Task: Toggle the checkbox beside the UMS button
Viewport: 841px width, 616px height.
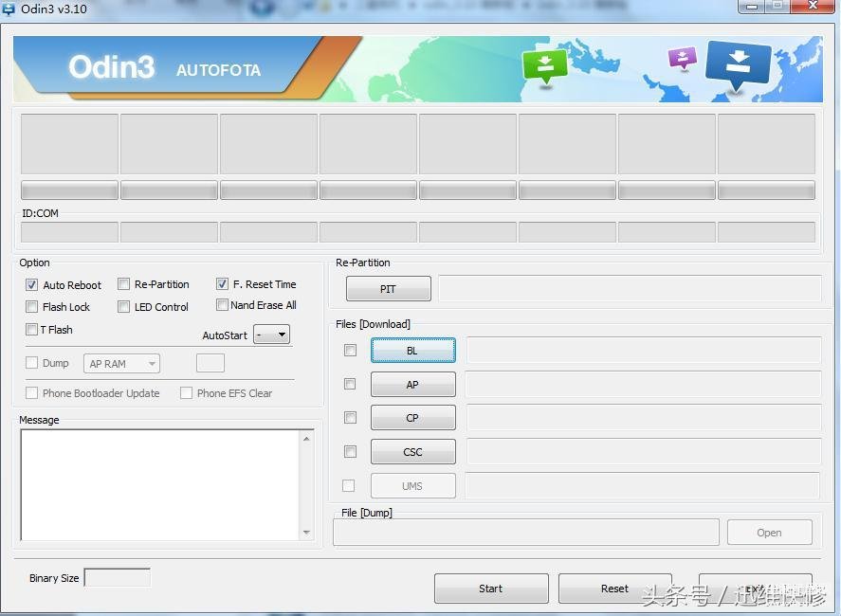Action: click(x=349, y=485)
